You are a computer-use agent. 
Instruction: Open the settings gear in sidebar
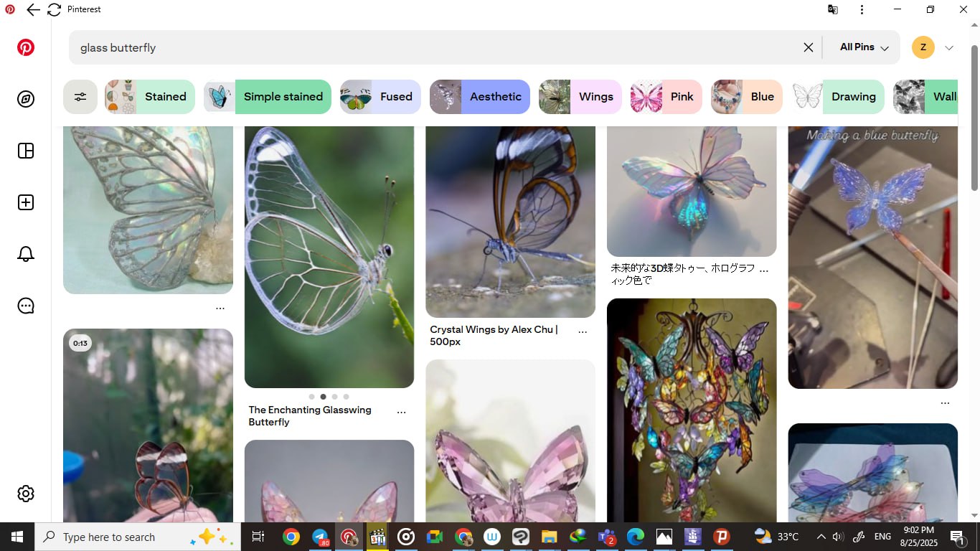[26, 494]
